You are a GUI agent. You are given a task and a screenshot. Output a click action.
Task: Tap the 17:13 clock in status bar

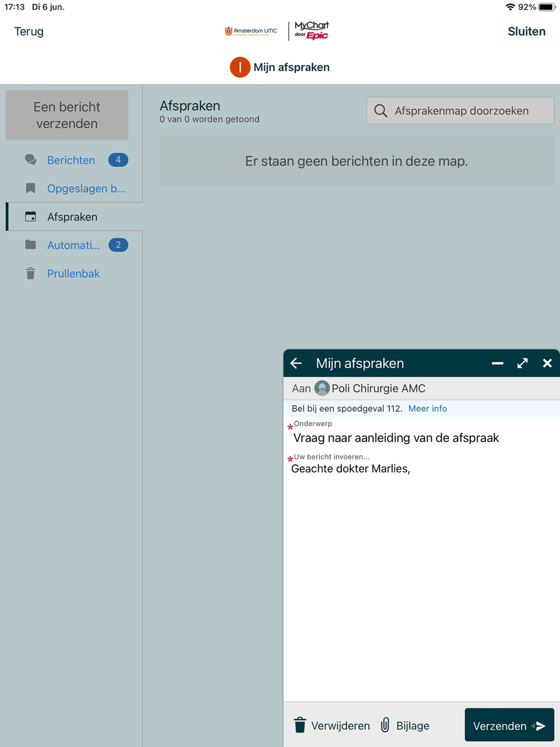tap(15, 7)
